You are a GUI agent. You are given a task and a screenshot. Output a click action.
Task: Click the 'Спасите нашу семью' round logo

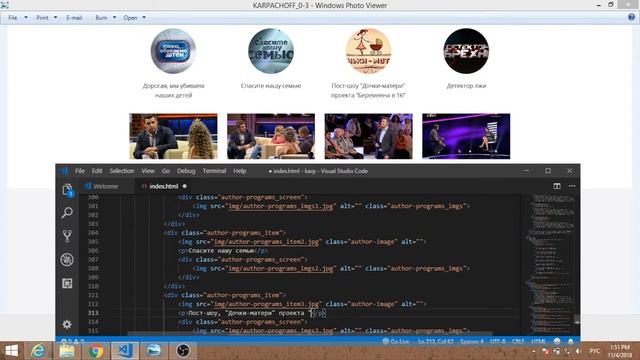pyautogui.click(x=271, y=51)
